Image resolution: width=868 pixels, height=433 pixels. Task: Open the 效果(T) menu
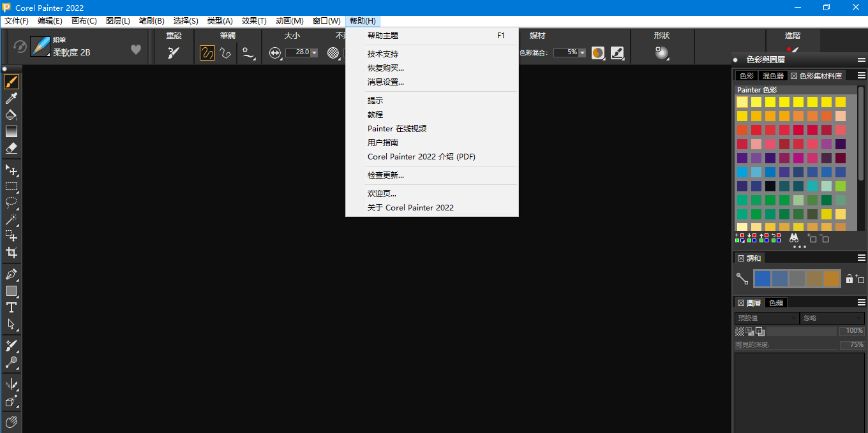pyautogui.click(x=254, y=21)
